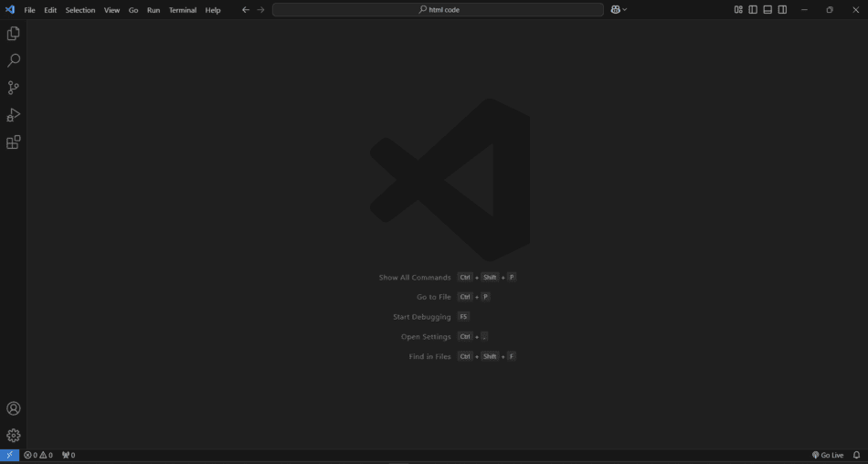Restore down the VS Code window
The height and width of the screenshot is (464, 868).
click(830, 9)
